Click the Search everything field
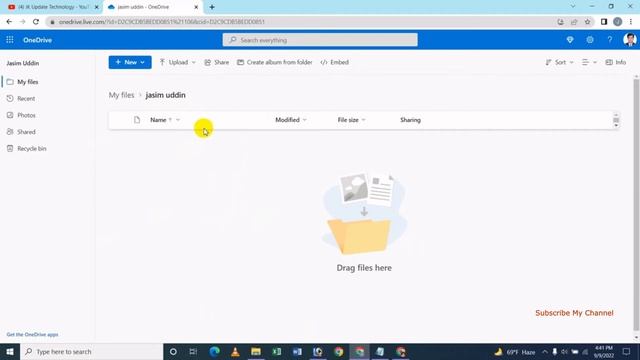 tap(320, 40)
